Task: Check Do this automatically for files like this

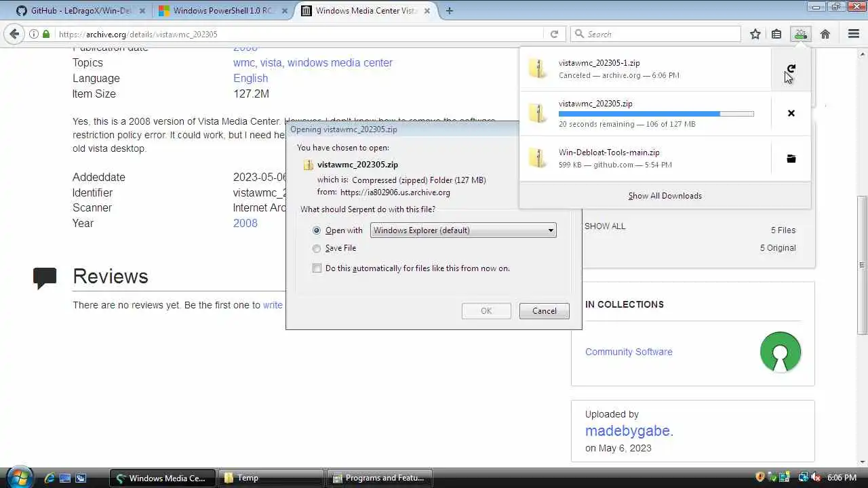Action: [317, 268]
